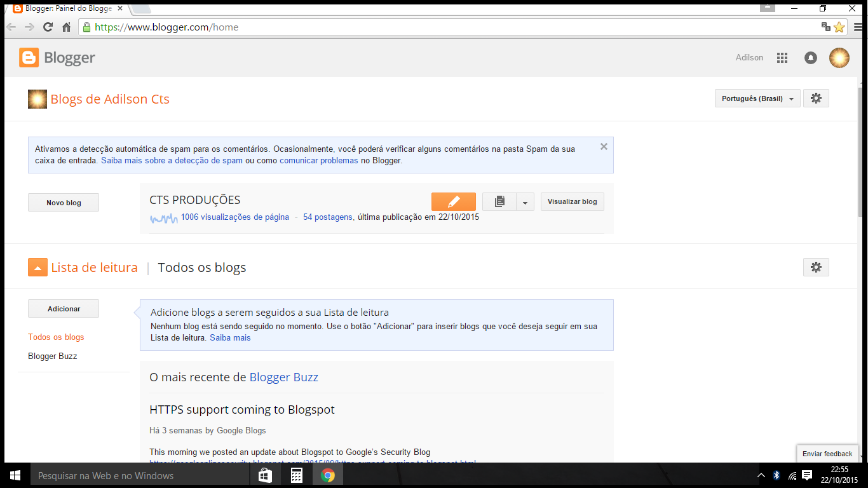Click the browser home icon

coord(66,27)
